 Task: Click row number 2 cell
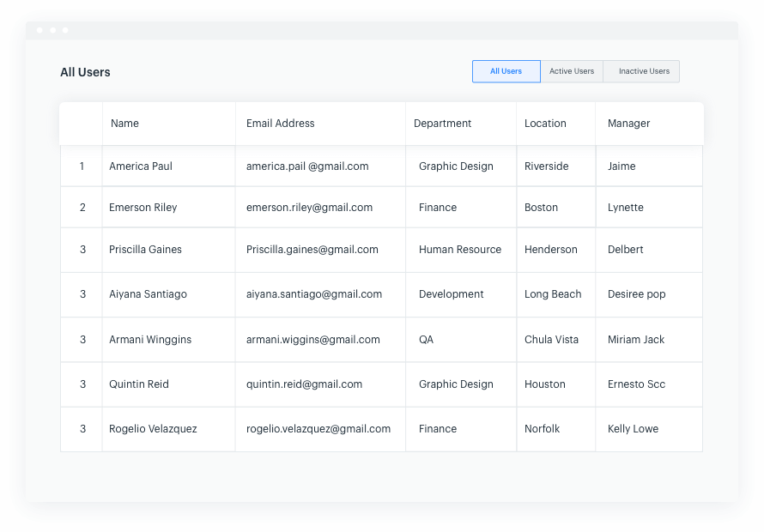tap(82, 207)
